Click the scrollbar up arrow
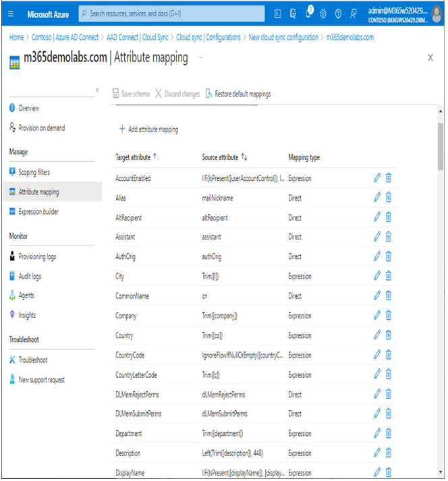The width and height of the screenshot is (448, 481). [x=441, y=111]
